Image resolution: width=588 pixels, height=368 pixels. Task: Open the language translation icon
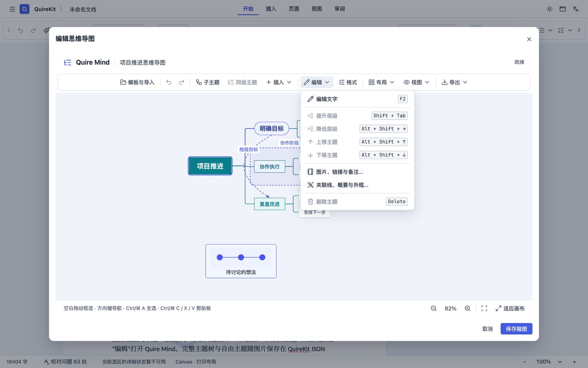[576, 9]
